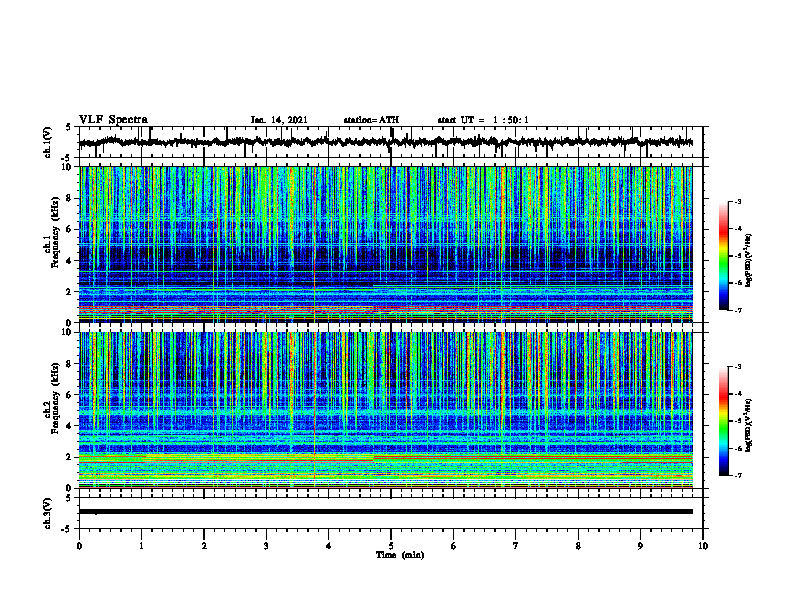
Task: Click the "4" minute tick label
Action: [x=329, y=546]
